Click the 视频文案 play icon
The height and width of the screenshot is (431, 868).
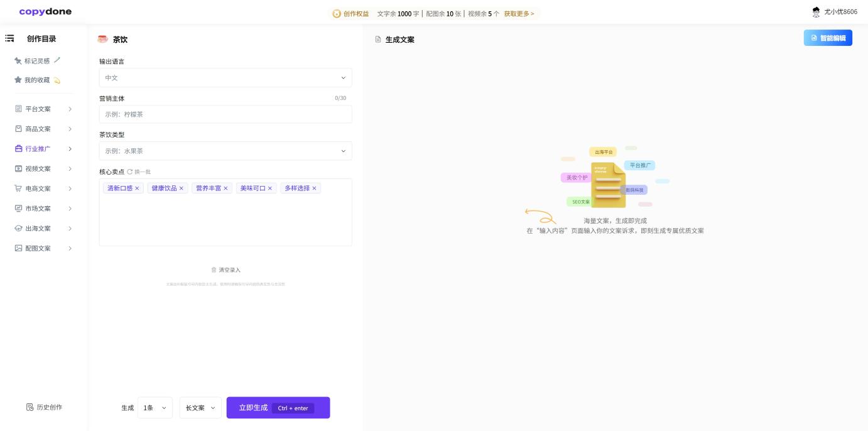(x=18, y=168)
